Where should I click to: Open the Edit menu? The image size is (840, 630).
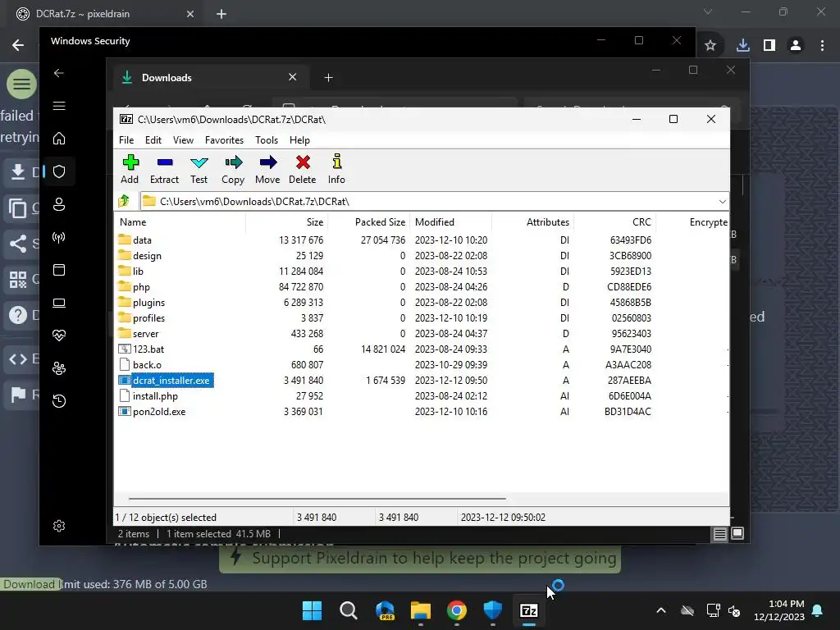coord(153,139)
